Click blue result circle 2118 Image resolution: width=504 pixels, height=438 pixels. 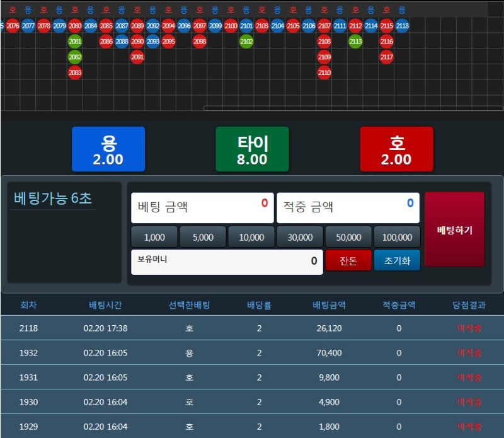(403, 26)
